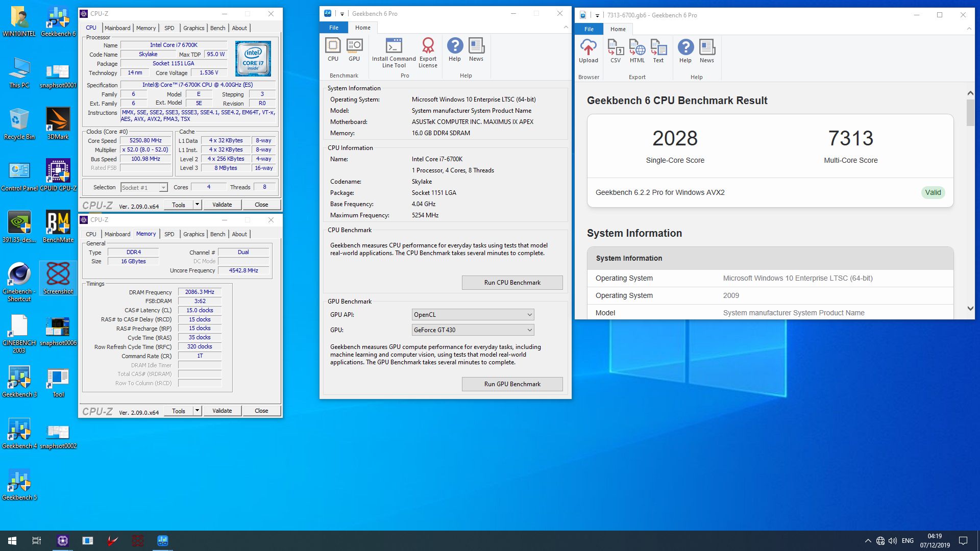The width and height of the screenshot is (980, 551).
Task: Open quick access toolbar dropdown in Geekbench 6 Pro
Action: [x=342, y=14]
